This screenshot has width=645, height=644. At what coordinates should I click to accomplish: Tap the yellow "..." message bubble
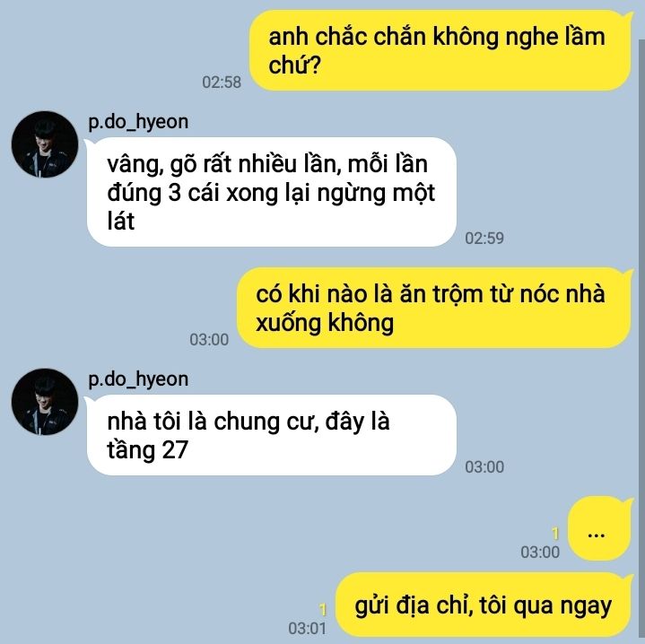coord(599,529)
